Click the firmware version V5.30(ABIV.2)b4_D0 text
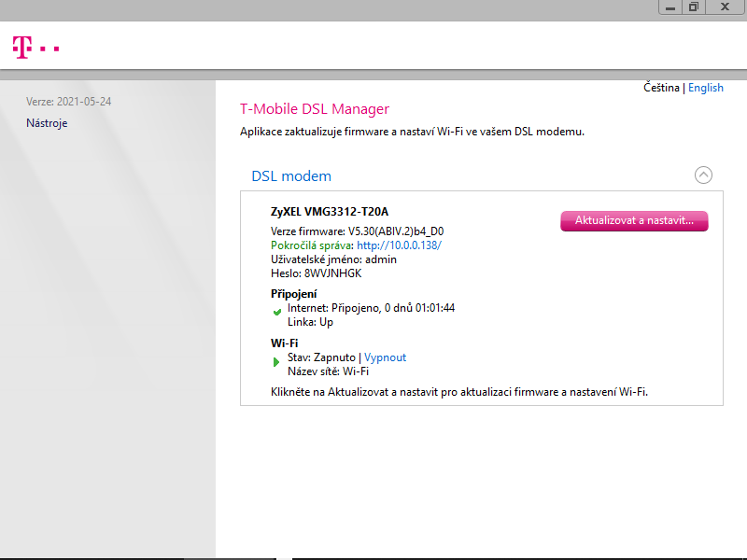 click(x=396, y=231)
